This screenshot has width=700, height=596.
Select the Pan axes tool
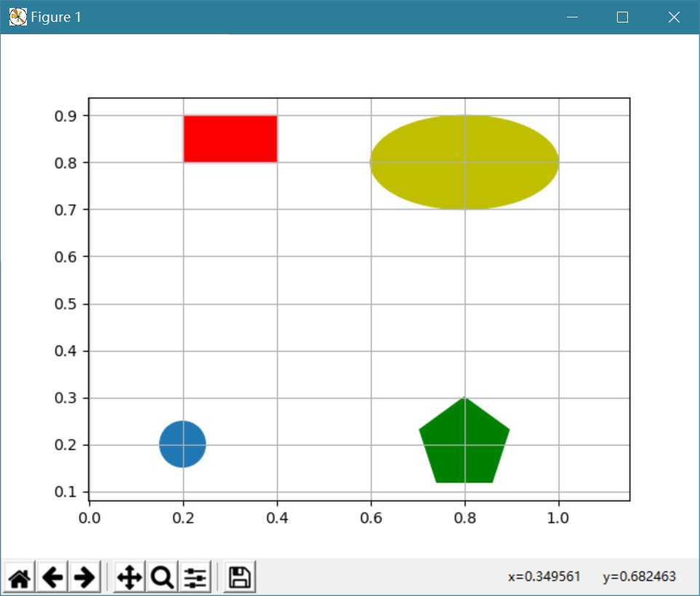130,577
